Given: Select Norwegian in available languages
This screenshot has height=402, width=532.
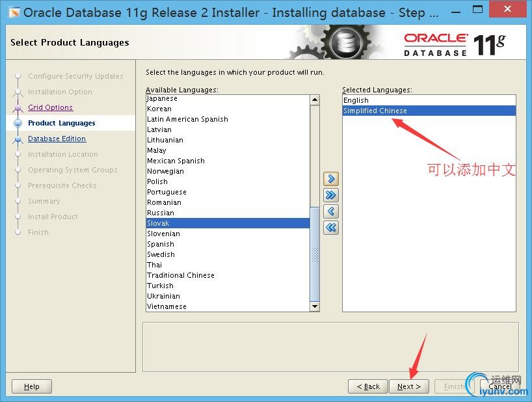Looking at the screenshot, I should [x=228, y=171].
